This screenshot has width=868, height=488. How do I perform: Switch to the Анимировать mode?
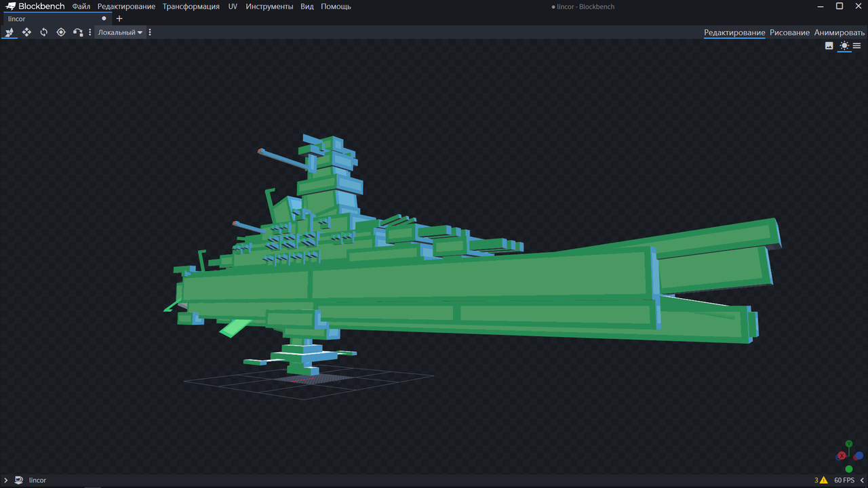[x=840, y=33]
